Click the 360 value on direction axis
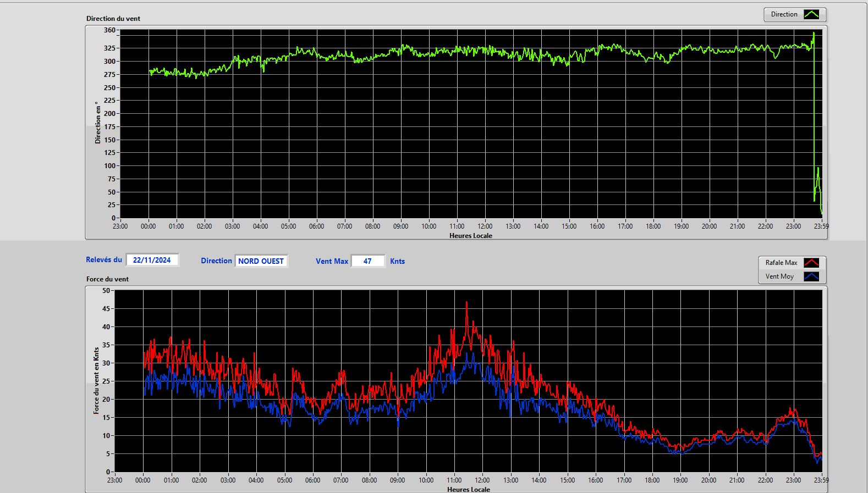 point(110,30)
